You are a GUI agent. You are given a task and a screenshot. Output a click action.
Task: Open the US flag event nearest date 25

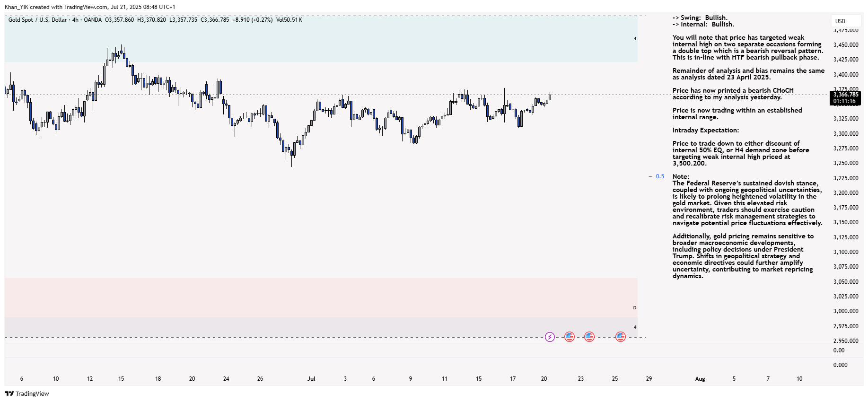pos(621,337)
